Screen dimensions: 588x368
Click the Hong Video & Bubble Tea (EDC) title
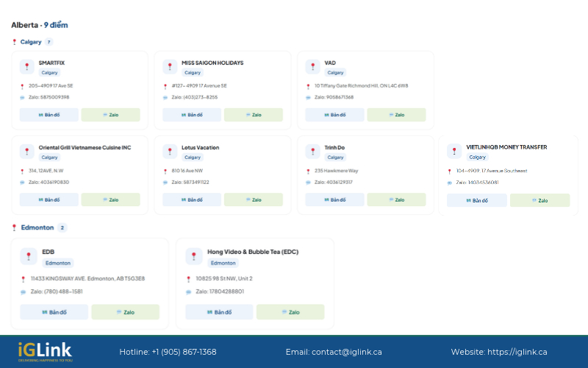tap(253, 252)
